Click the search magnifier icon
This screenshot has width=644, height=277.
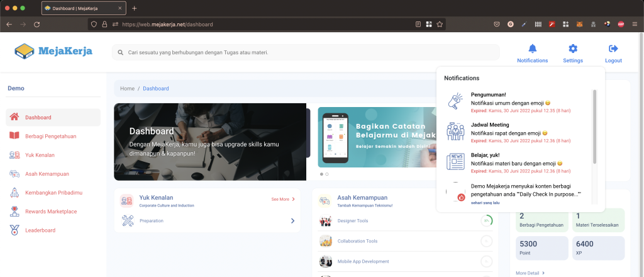[x=120, y=53]
